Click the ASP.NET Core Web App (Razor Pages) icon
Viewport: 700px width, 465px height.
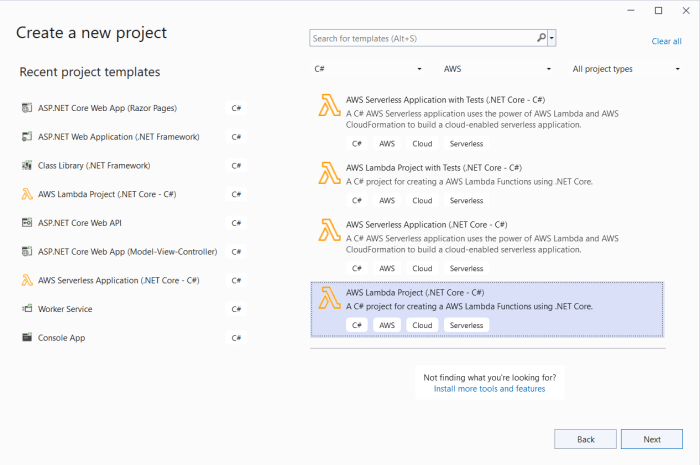[x=27, y=108]
